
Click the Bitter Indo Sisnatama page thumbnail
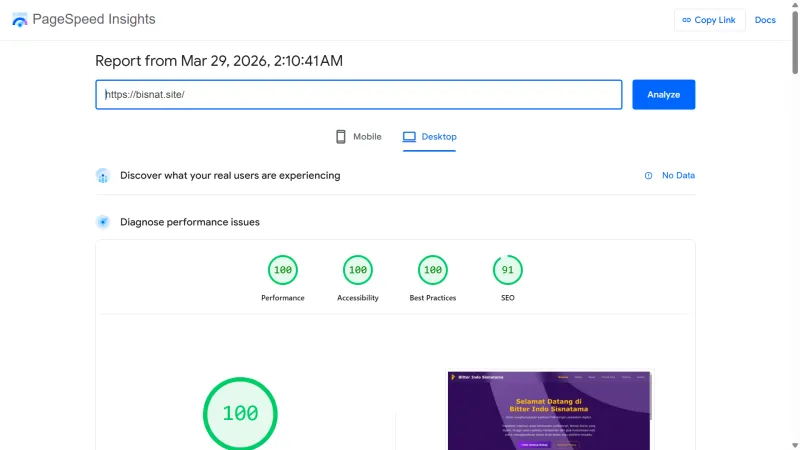[x=549, y=411]
